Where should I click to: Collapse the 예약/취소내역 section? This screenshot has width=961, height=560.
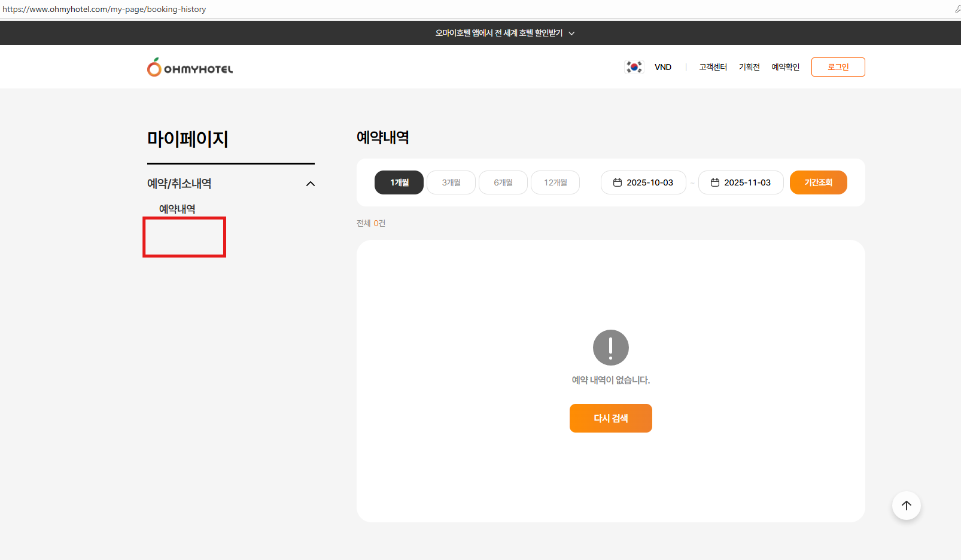click(310, 184)
